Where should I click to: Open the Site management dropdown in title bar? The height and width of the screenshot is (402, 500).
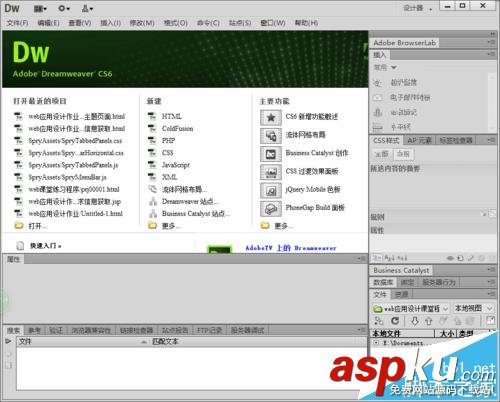pyautogui.click(x=87, y=9)
